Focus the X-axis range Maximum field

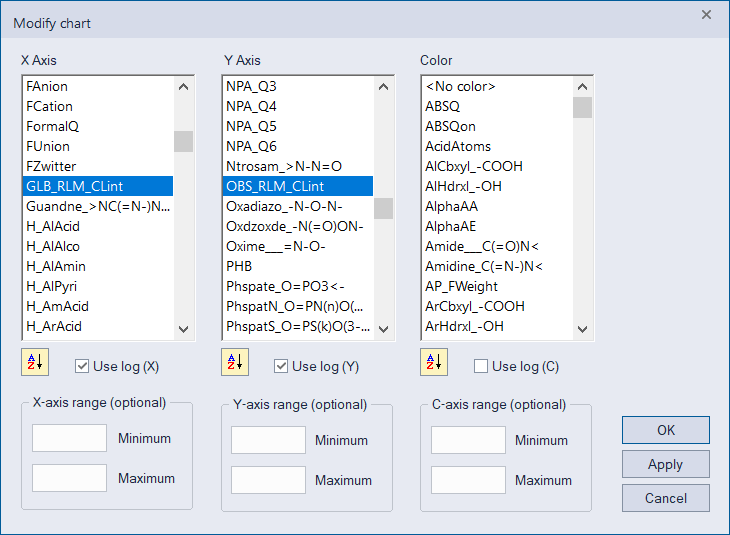[69, 478]
